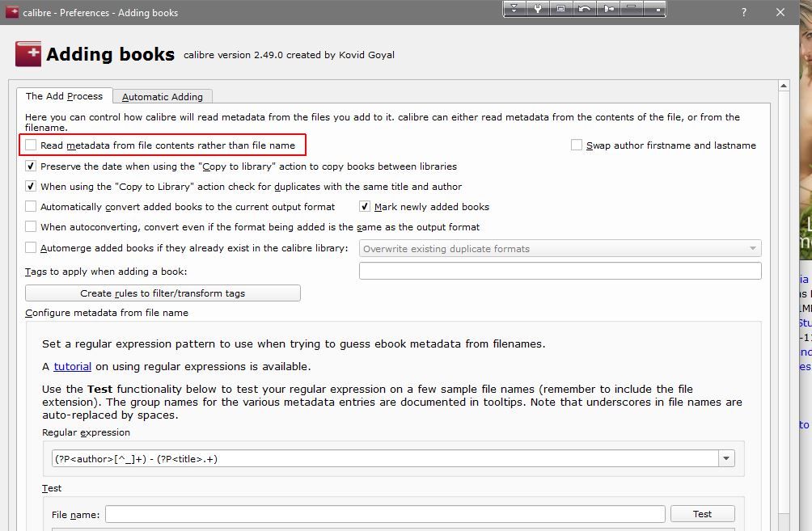Uncheck Mark newly added books

365,207
